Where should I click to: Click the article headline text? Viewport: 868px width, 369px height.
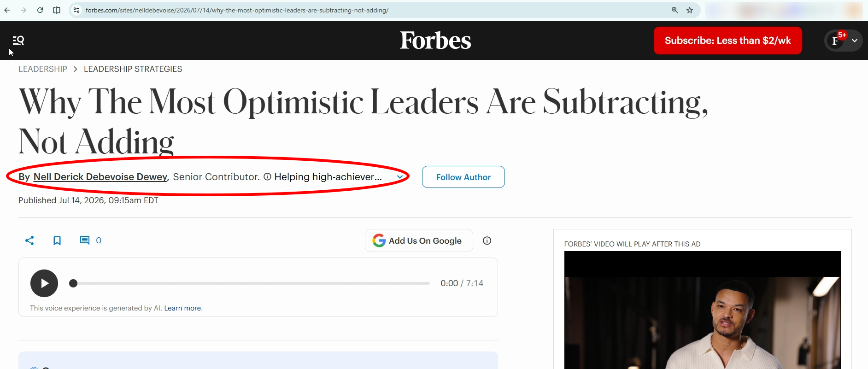click(x=363, y=121)
